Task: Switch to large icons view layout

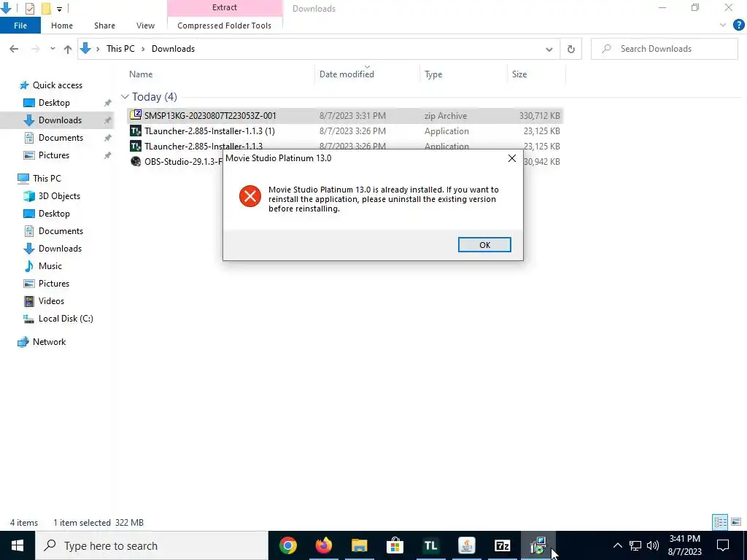Action: pos(736,522)
